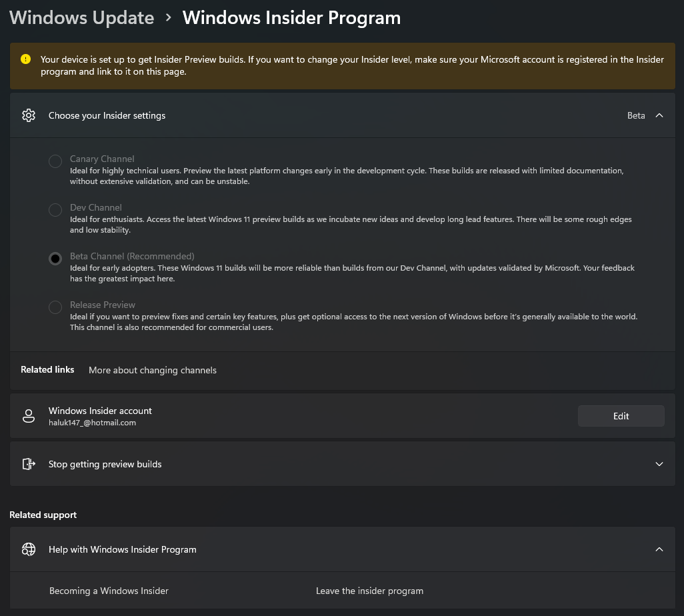Click the person icon for Insider account
The height and width of the screenshot is (616, 684).
[28, 416]
